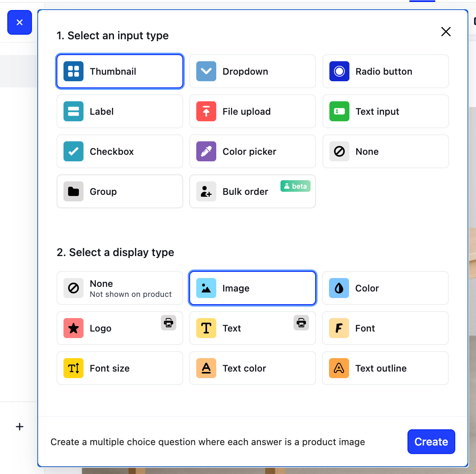
Task: Pick the Radio button input type
Action: pos(386,72)
